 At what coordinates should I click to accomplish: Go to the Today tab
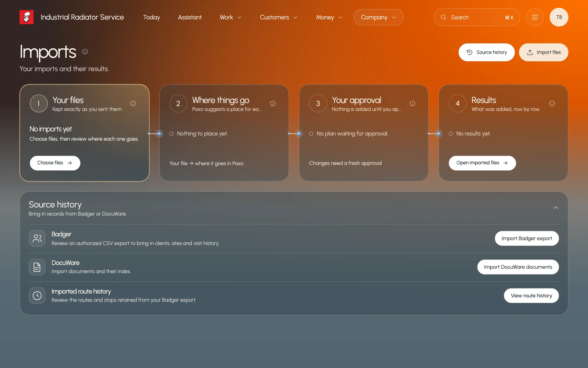(x=151, y=17)
